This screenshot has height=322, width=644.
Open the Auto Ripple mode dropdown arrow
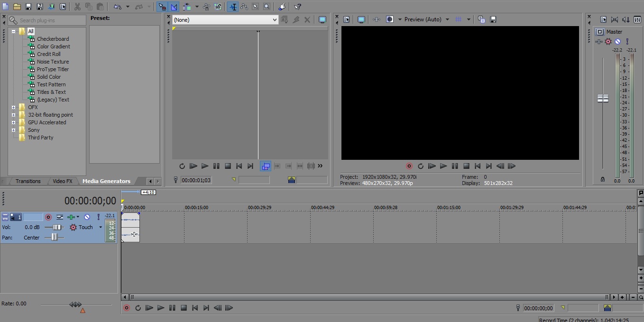[197, 7]
